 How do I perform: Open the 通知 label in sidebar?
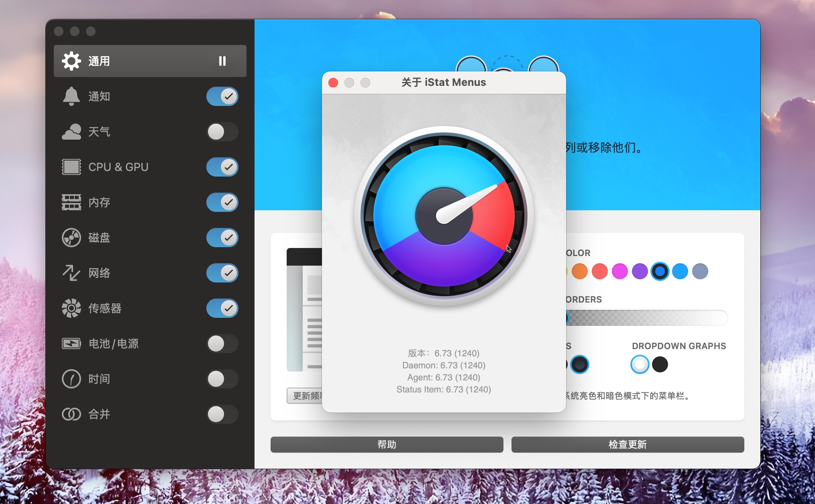[99, 96]
